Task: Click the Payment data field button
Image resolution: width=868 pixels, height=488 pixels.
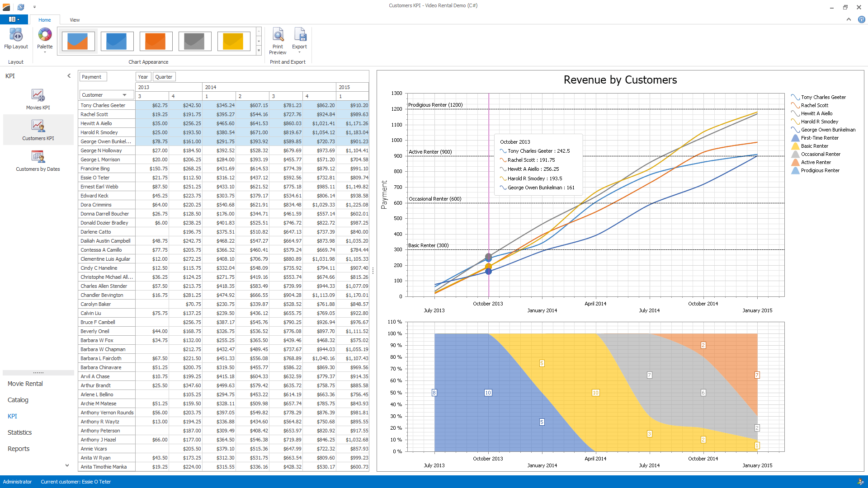Action: pyautogui.click(x=92, y=77)
